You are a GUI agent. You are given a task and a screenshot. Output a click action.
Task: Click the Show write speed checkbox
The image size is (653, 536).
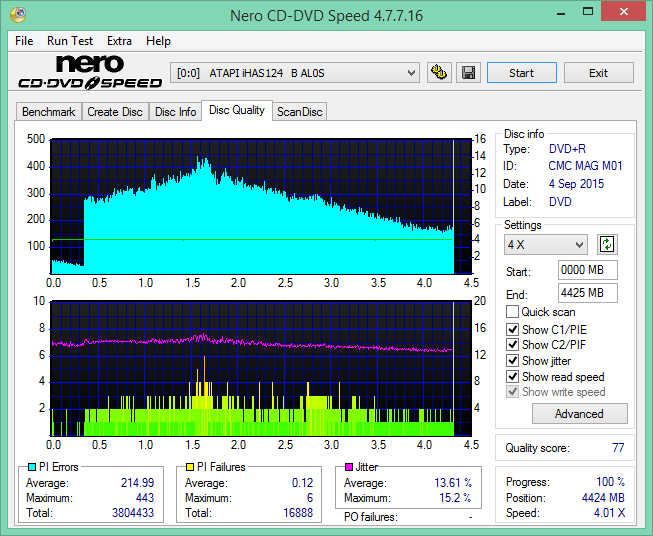point(512,392)
